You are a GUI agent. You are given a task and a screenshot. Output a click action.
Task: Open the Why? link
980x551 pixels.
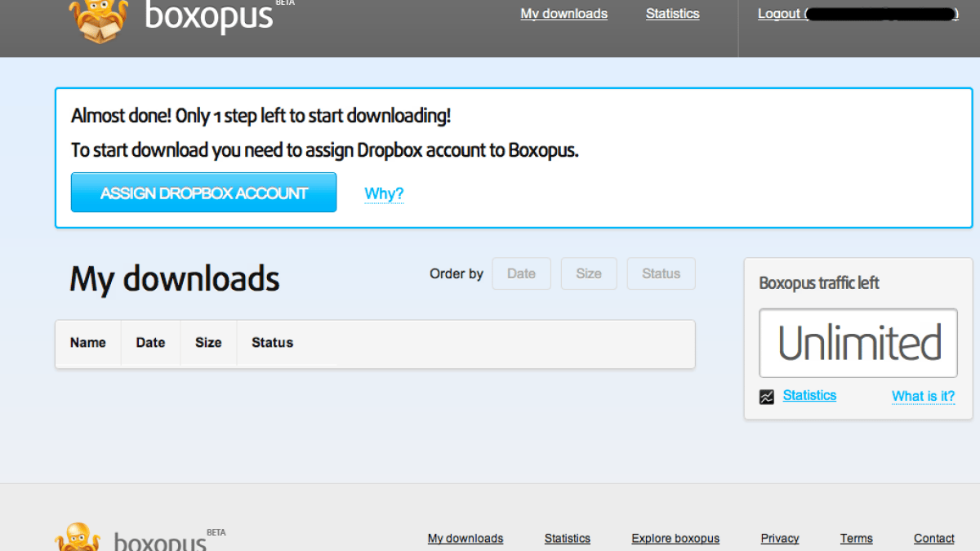[x=384, y=193]
